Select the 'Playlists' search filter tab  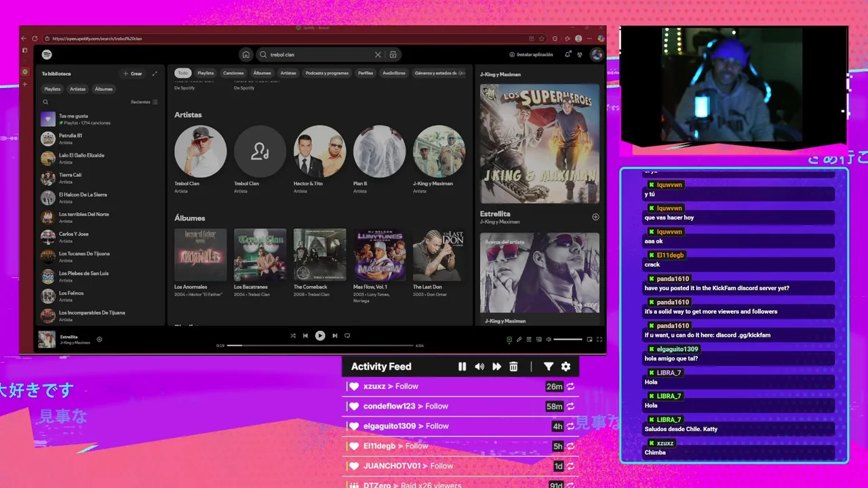205,73
